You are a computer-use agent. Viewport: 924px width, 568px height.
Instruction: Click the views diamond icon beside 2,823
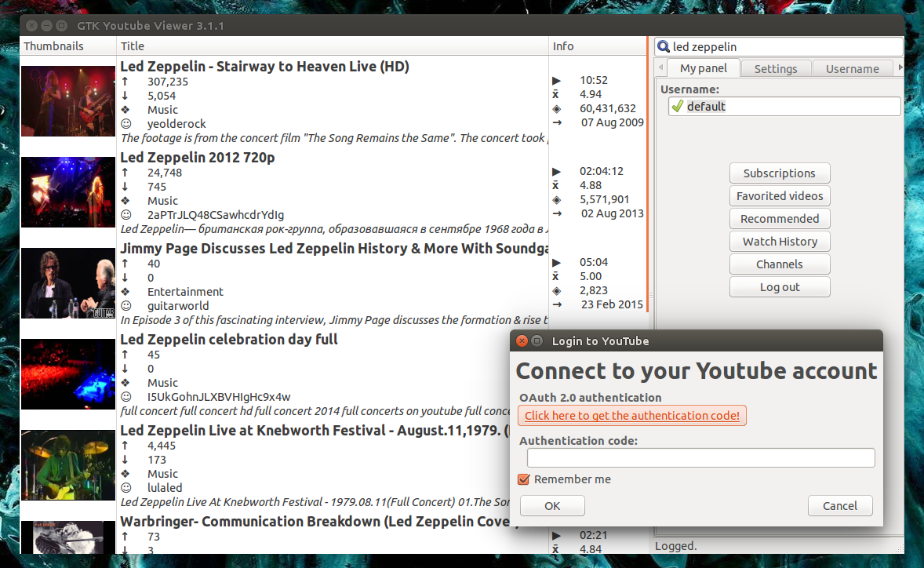[x=556, y=290]
